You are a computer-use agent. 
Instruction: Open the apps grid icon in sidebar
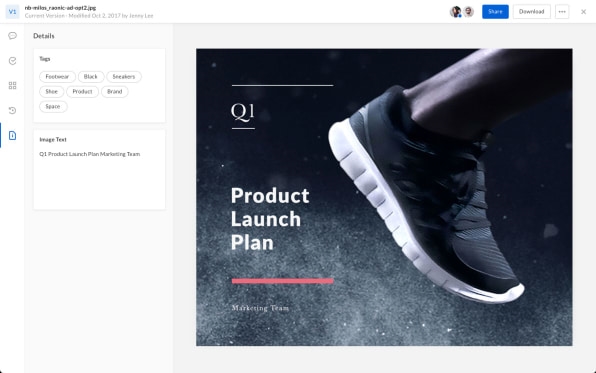pos(12,86)
